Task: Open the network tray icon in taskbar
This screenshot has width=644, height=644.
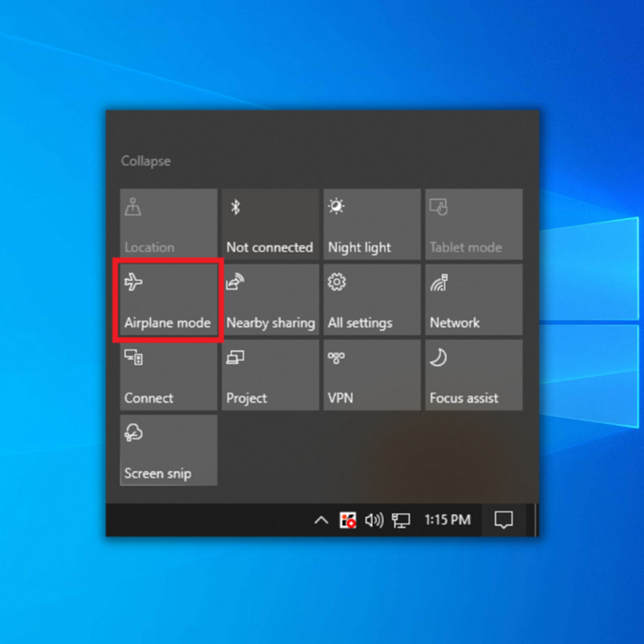Action: 401,520
